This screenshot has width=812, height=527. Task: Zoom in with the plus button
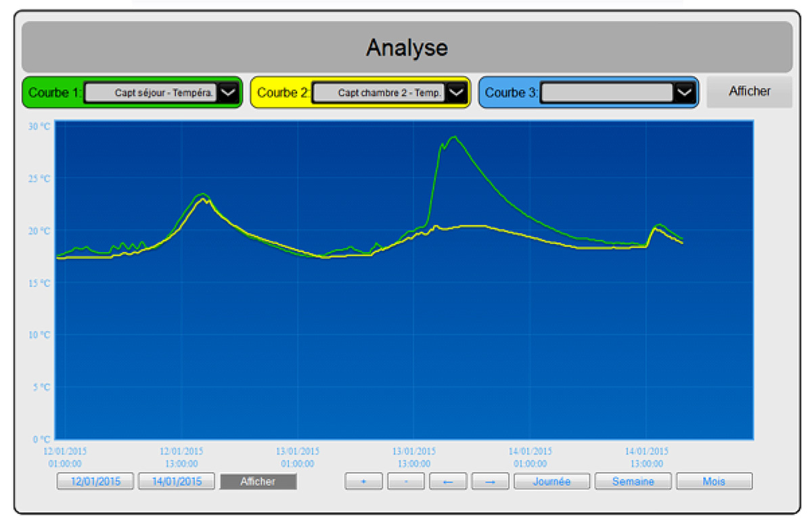[363, 481]
